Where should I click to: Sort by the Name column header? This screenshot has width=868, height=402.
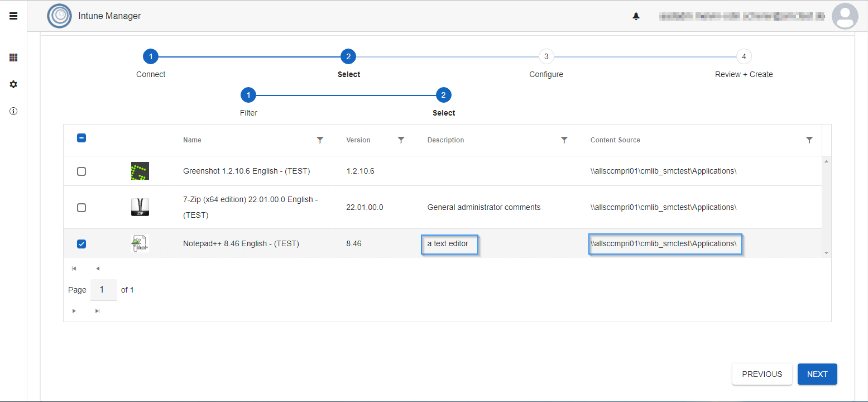192,140
